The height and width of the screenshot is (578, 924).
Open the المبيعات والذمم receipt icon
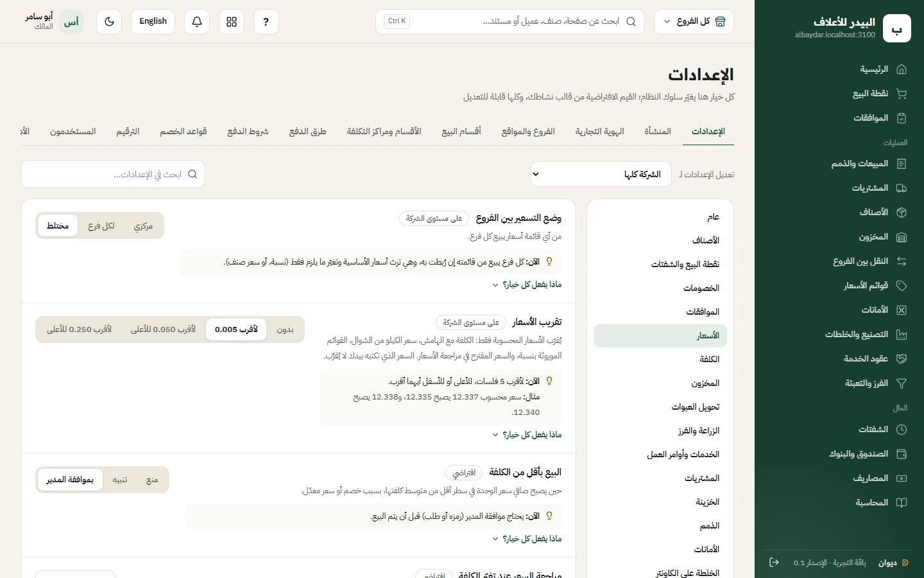pos(902,164)
